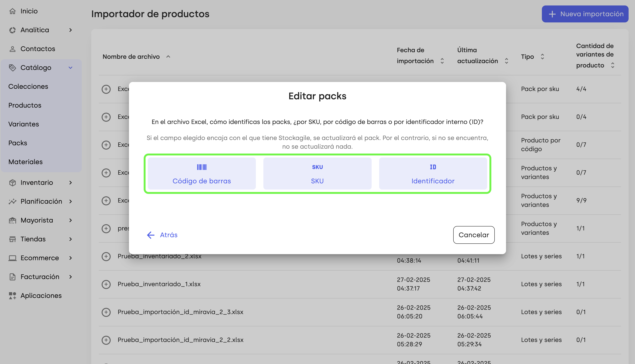This screenshot has height=364, width=635.
Task: Click the Cancelar button
Action: click(x=474, y=235)
